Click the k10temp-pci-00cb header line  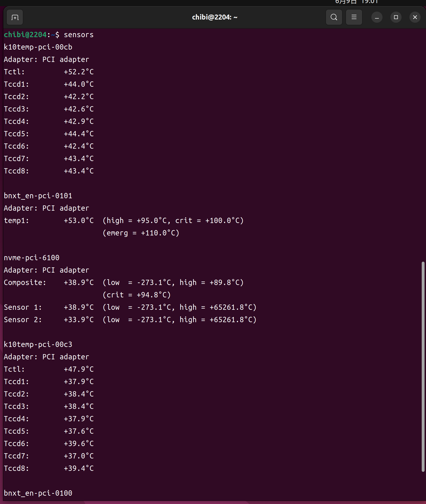tap(38, 47)
